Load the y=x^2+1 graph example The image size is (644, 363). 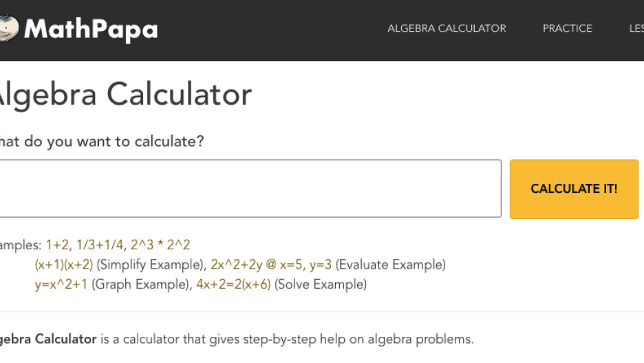pos(61,284)
